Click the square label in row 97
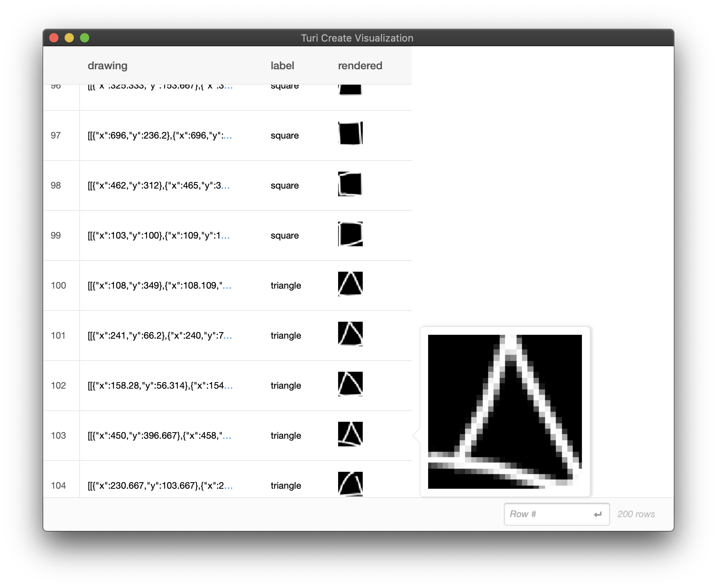The height and width of the screenshot is (588, 717). tap(285, 136)
